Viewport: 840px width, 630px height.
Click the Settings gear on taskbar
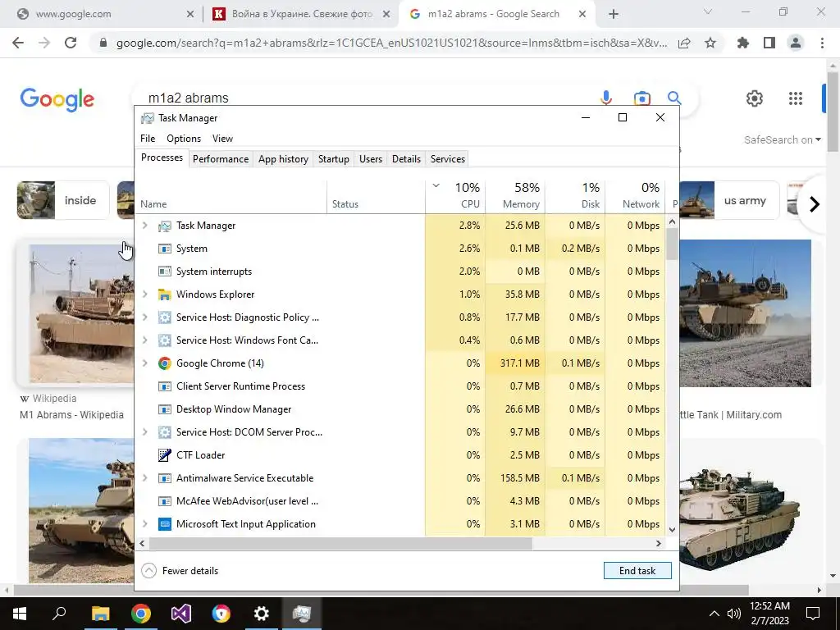click(x=262, y=614)
